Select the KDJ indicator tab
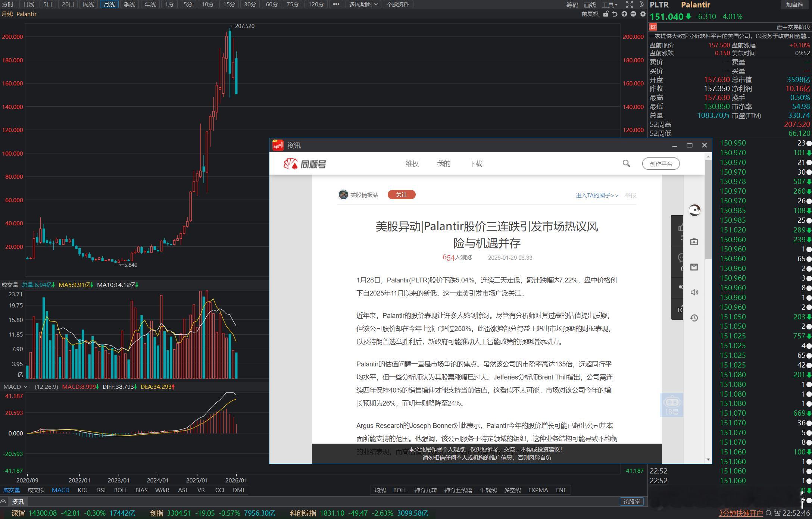The image size is (812, 519). pos(82,490)
